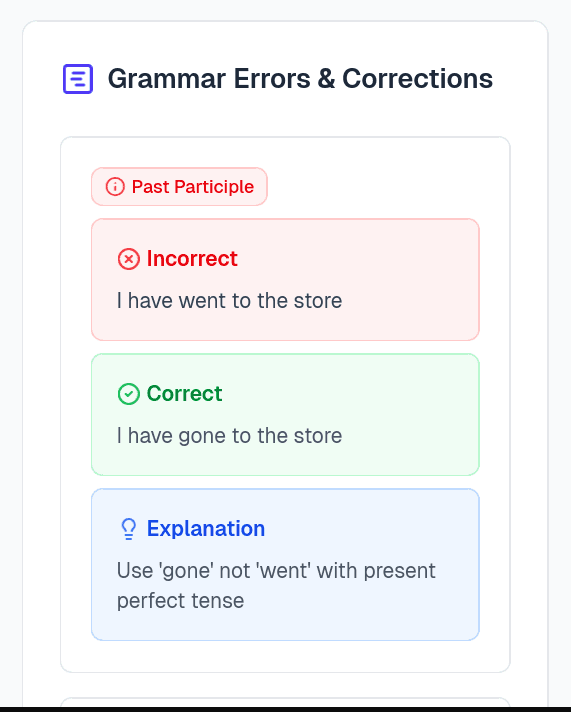Image resolution: width=571 pixels, height=712 pixels.
Task: Click the red Incorrect label
Action: (x=192, y=258)
